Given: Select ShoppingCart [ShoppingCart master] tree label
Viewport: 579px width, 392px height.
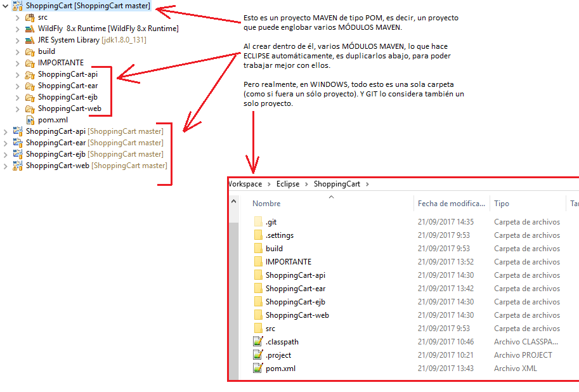Looking at the screenshot, I should 88,6.
